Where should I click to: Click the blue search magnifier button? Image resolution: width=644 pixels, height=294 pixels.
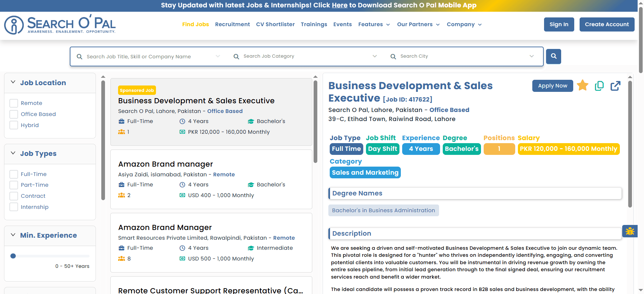[553, 56]
